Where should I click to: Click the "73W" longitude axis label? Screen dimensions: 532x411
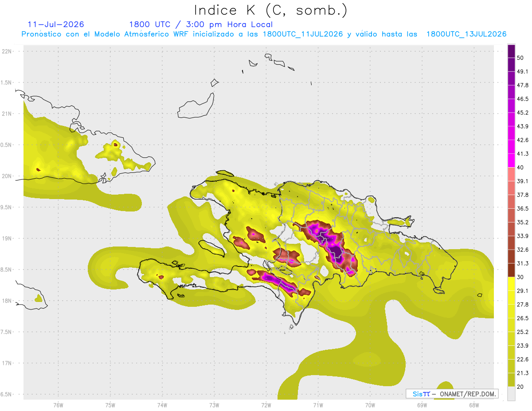pos(214,405)
